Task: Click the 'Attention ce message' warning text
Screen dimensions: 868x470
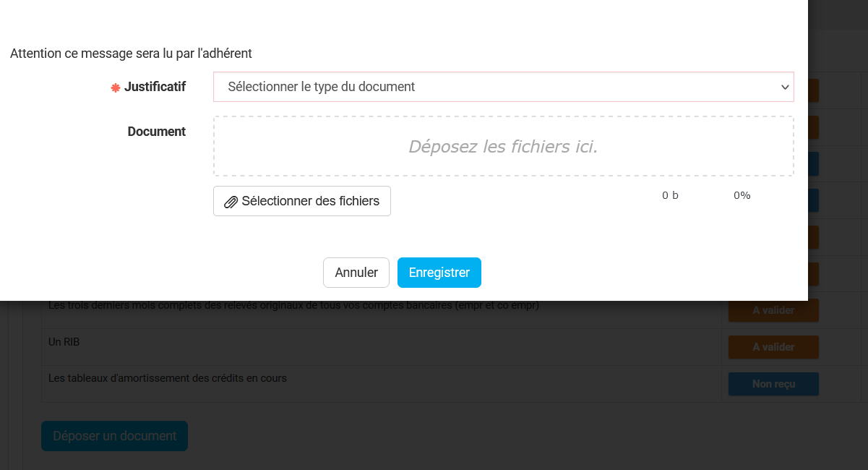Action: [131, 53]
